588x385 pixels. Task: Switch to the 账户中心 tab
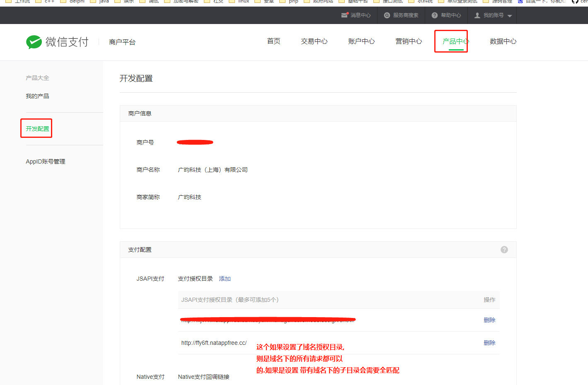(361, 41)
